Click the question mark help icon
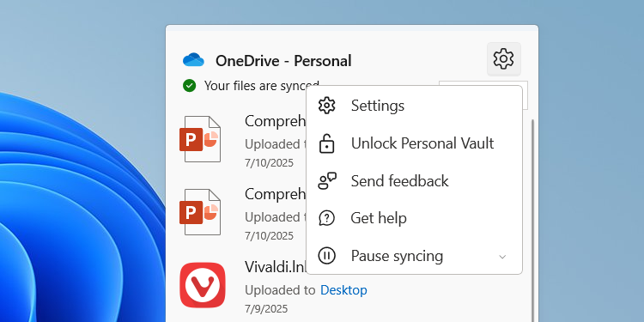The width and height of the screenshot is (644, 322). pyautogui.click(x=327, y=218)
